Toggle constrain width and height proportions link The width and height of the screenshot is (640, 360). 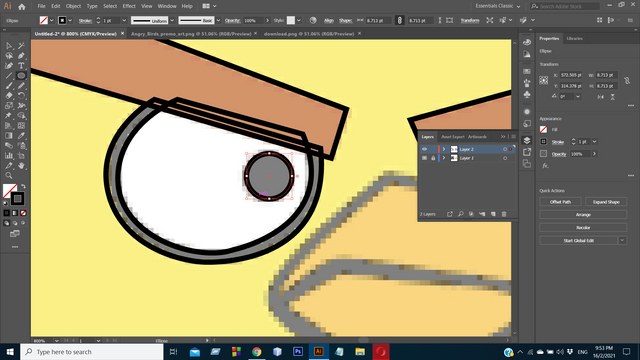click(x=400, y=20)
